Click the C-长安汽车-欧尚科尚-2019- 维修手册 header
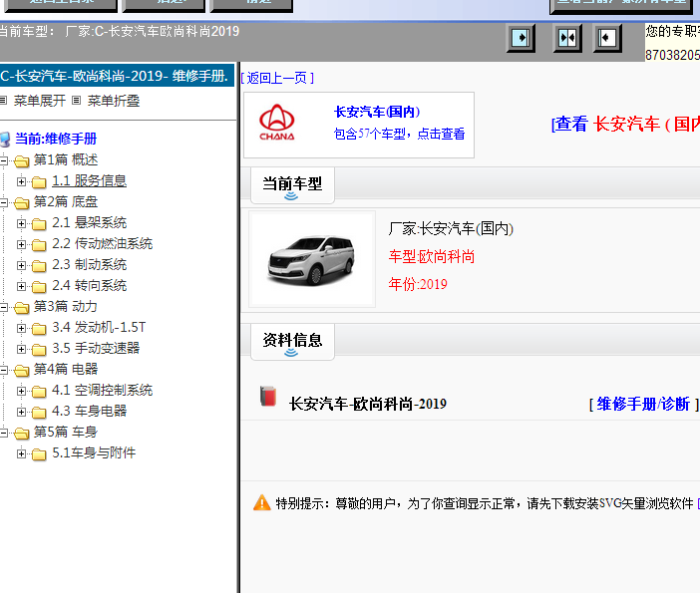The image size is (700, 593). coord(117,76)
